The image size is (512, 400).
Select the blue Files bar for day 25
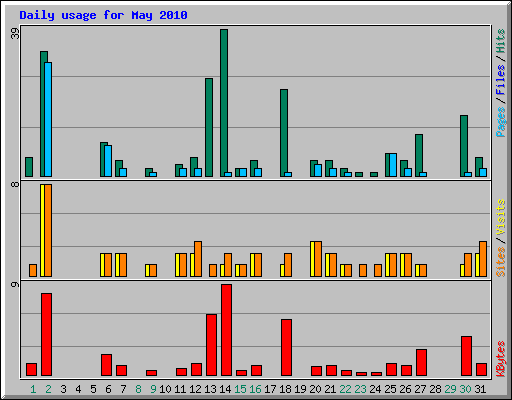coord(393,165)
